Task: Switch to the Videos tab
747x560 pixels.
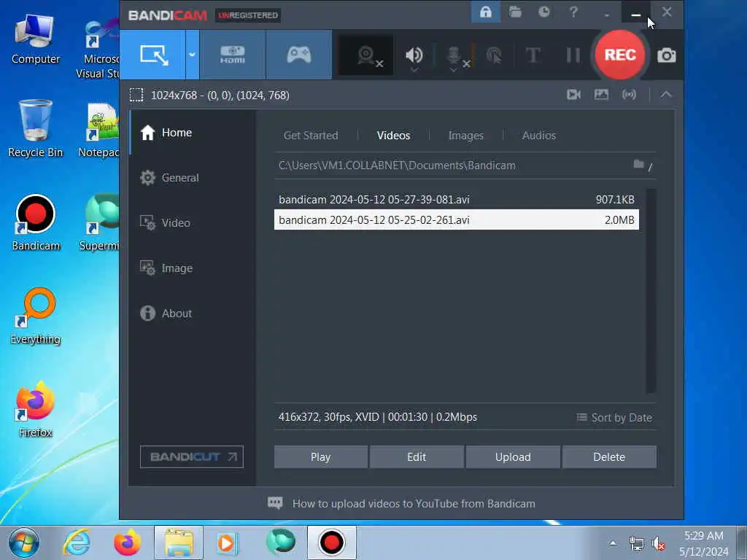Action: tap(393, 136)
